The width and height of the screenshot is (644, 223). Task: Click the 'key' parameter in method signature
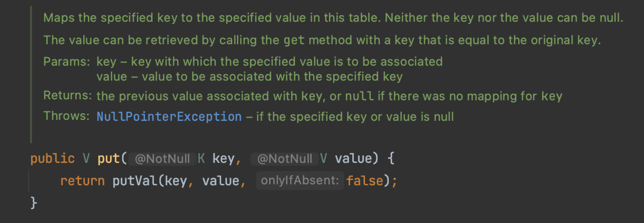click(223, 159)
